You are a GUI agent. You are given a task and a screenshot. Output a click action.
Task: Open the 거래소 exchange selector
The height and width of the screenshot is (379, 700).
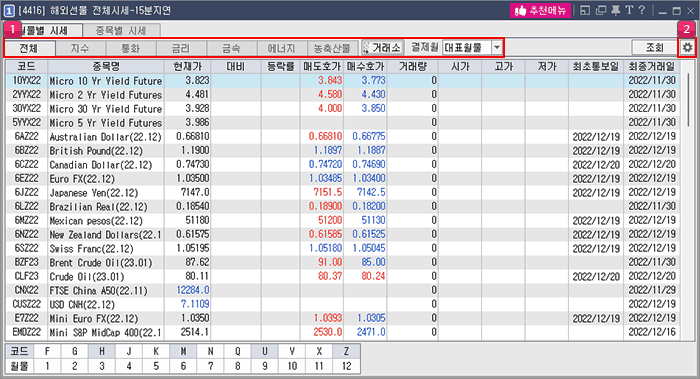tap(383, 47)
